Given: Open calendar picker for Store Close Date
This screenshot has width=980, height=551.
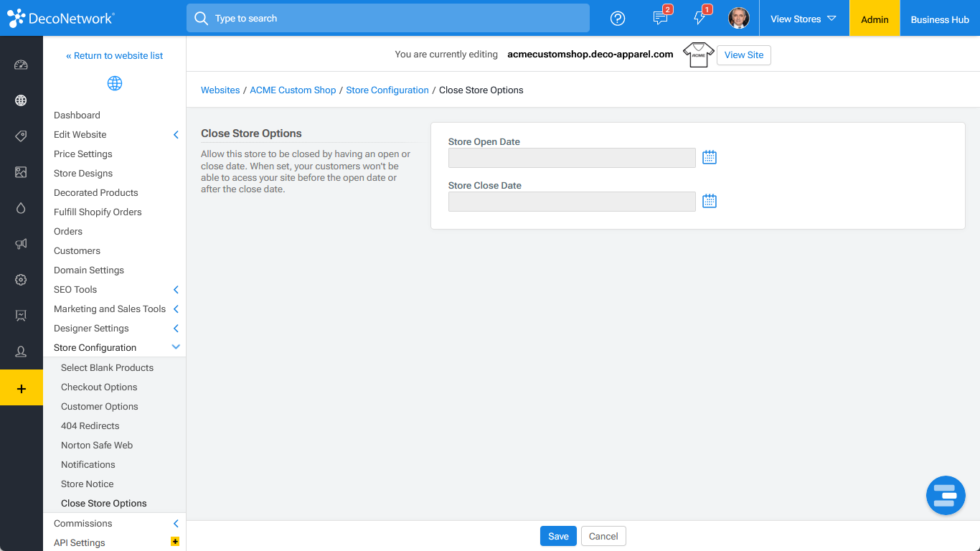Looking at the screenshot, I should (709, 202).
